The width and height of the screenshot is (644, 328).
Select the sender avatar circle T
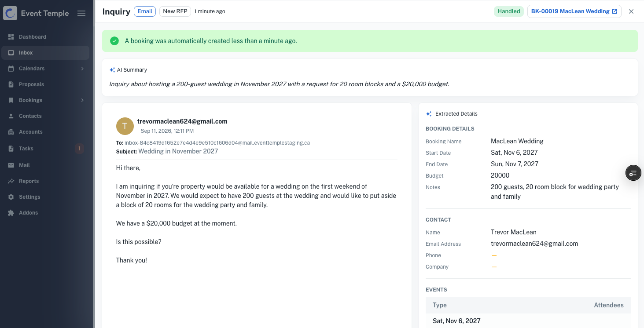[x=125, y=126]
